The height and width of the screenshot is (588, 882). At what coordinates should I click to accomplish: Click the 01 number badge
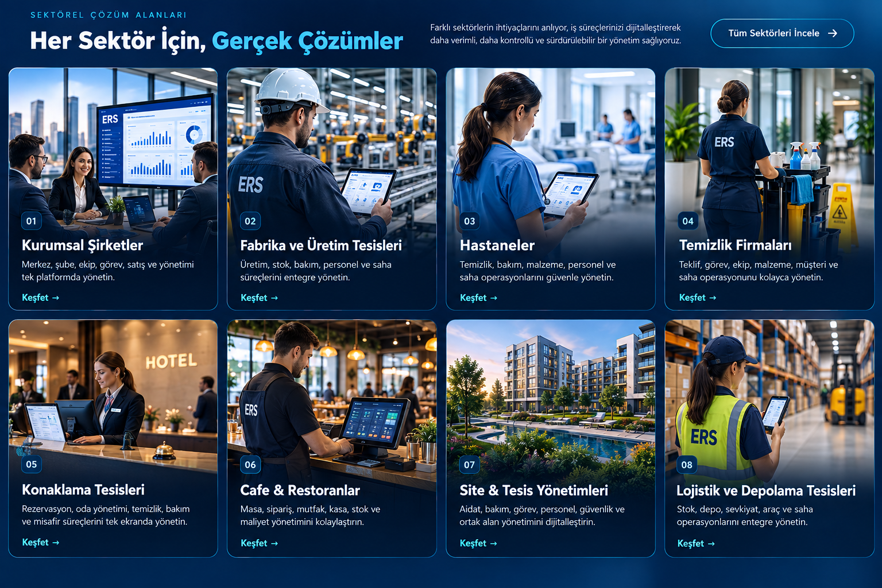point(32,221)
